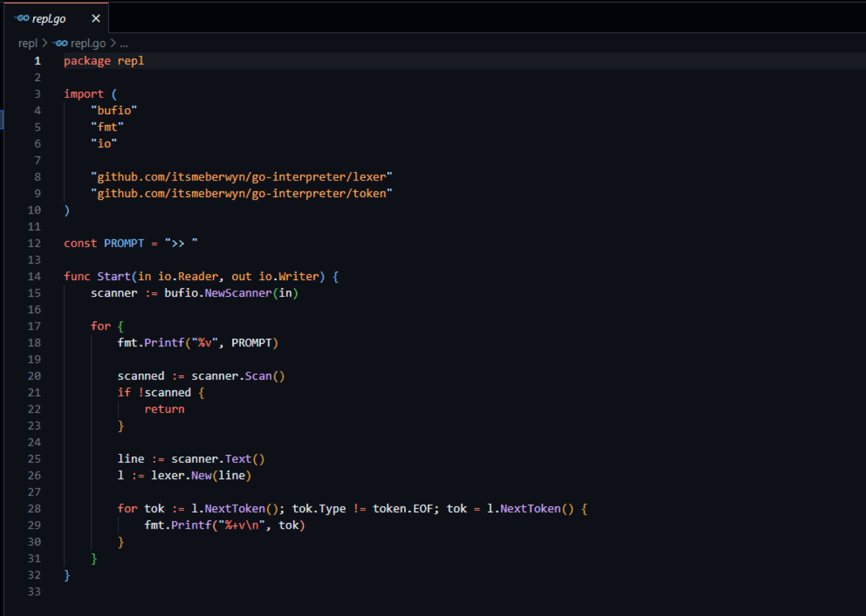The height and width of the screenshot is (616, 866).
Task: Close the repl.go tab
Action: (x=96, y=19)
